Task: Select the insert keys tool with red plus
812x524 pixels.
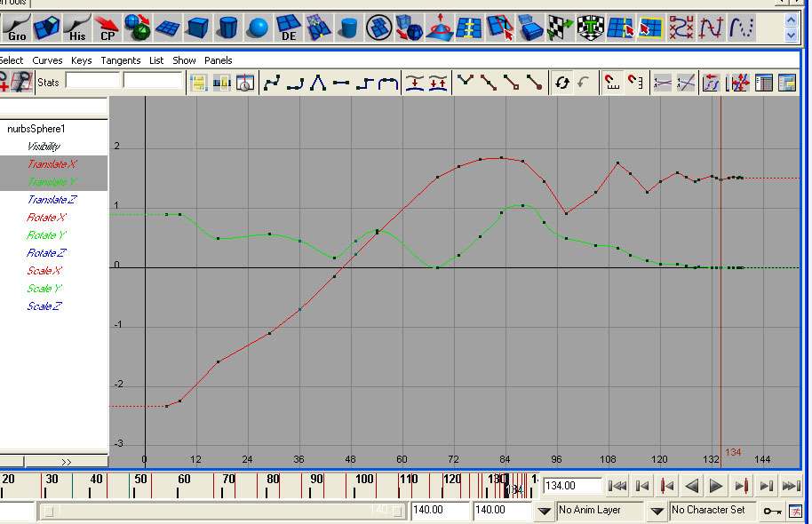Action: (4, 83)
